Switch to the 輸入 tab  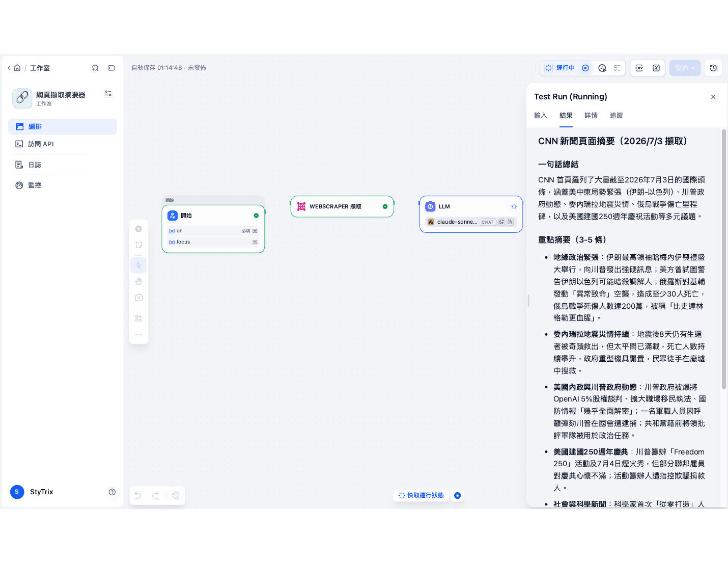tap(541, 116)
